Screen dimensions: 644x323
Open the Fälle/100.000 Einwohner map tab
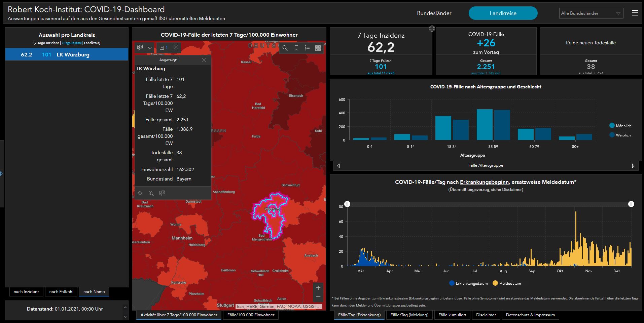(x=251, y=315)
